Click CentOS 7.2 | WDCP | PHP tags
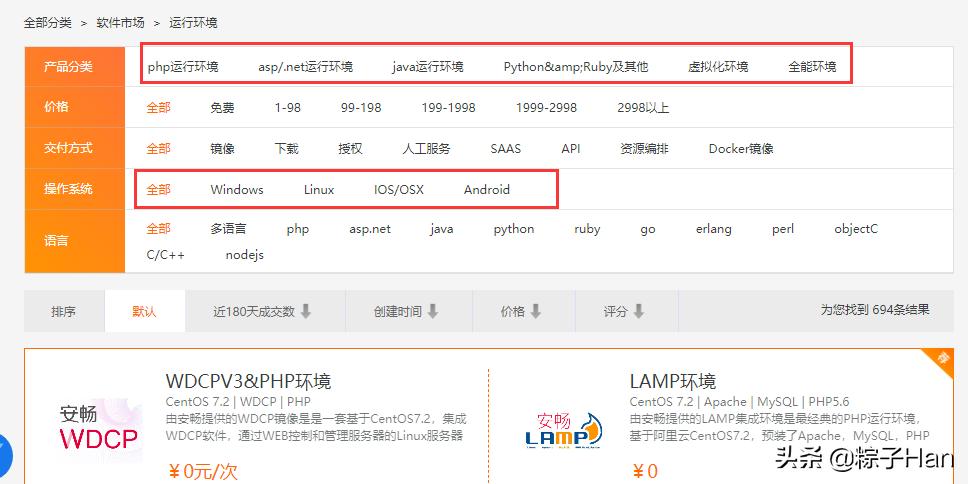 click(x=238, y=401)
